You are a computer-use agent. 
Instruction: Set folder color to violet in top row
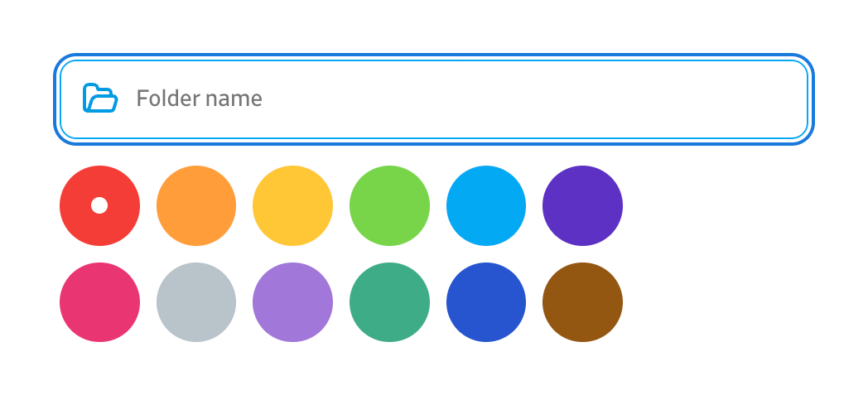[582, 205]
